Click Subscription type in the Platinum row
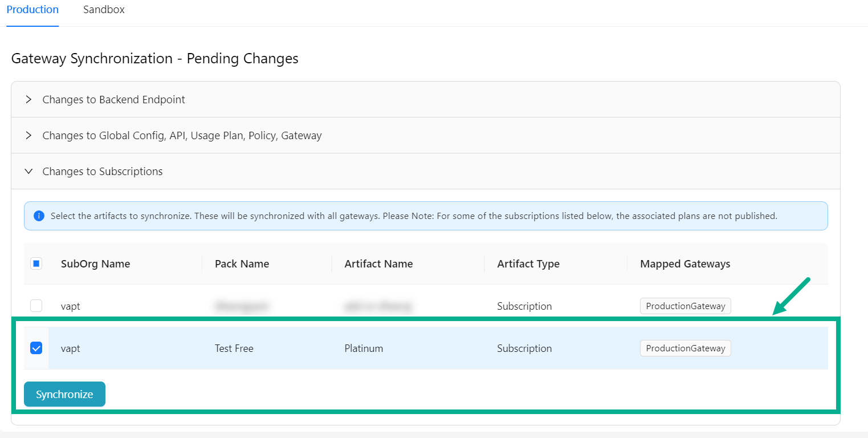868x438 pixels. click(x=524, y=348)
